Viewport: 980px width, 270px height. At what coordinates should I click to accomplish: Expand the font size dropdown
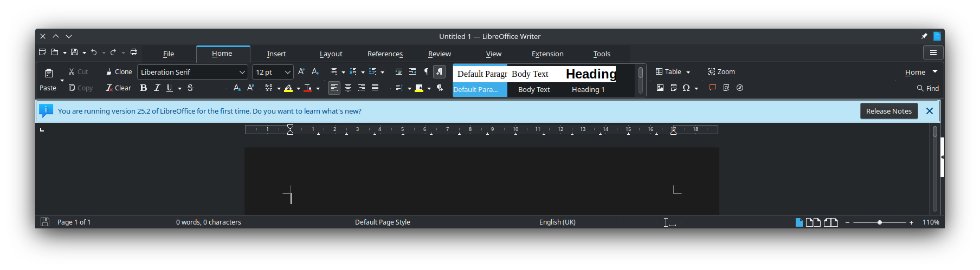pos(287,73)
